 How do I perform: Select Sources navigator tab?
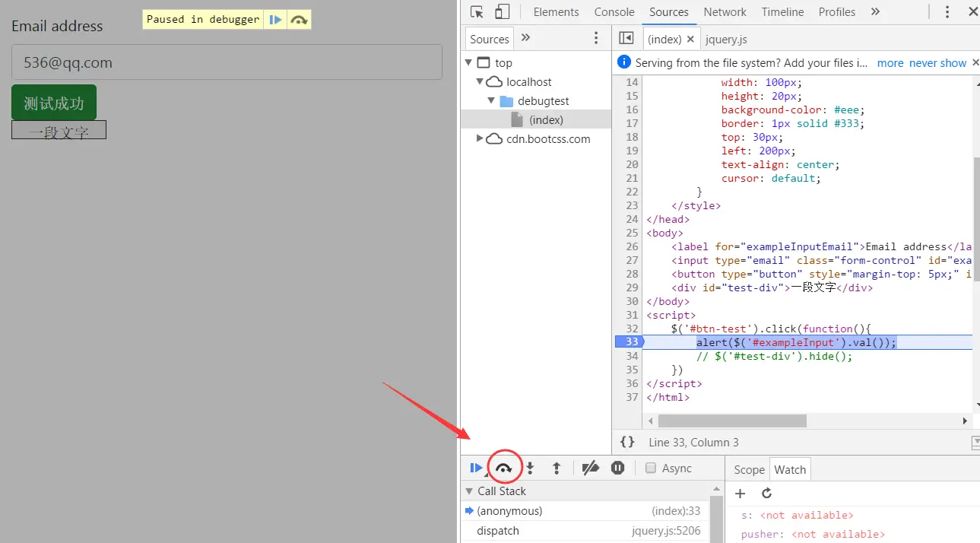click(x=489, y=39)
